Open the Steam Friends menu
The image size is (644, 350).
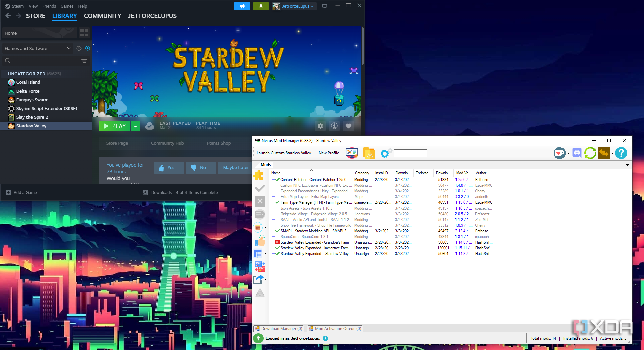point(49,6)
